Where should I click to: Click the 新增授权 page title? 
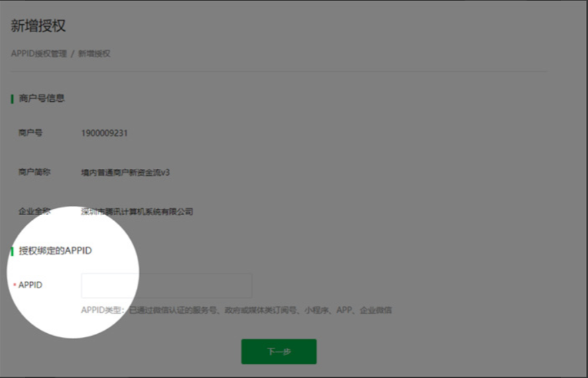[x=38, y=25]
